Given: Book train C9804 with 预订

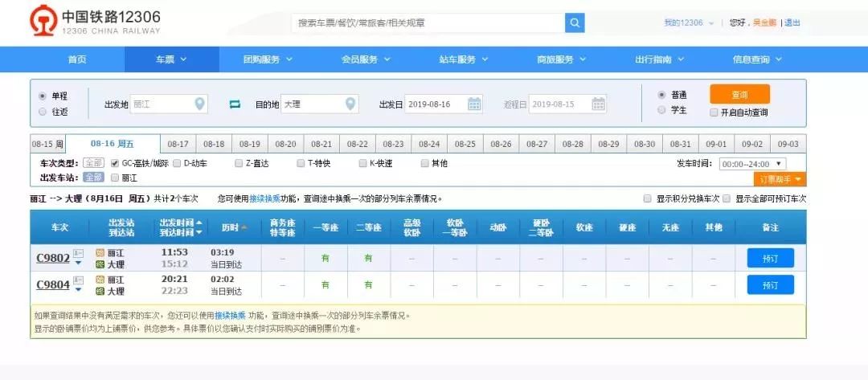Looking at the screenshot, I should (x=770, y=285).
